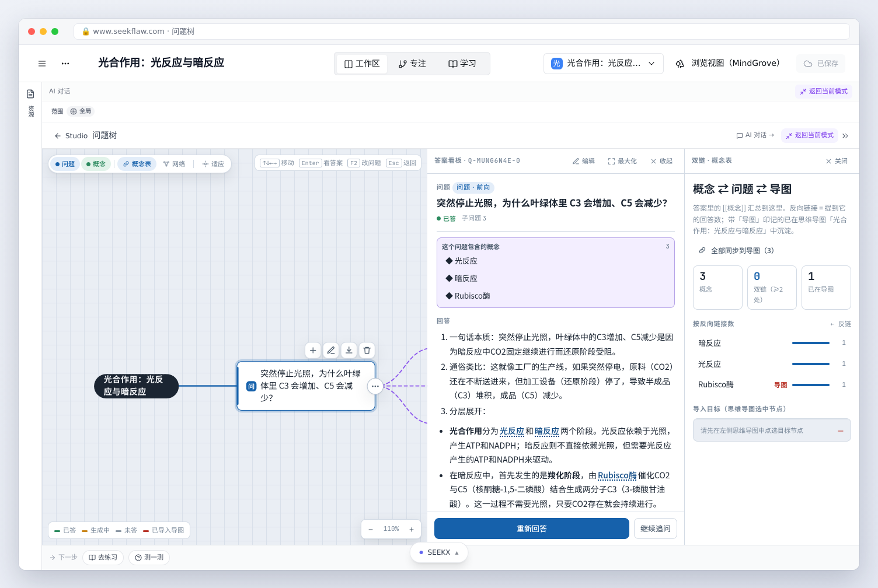
Task: Maximize answer board with 最大化
Action: tap(622, 161)
